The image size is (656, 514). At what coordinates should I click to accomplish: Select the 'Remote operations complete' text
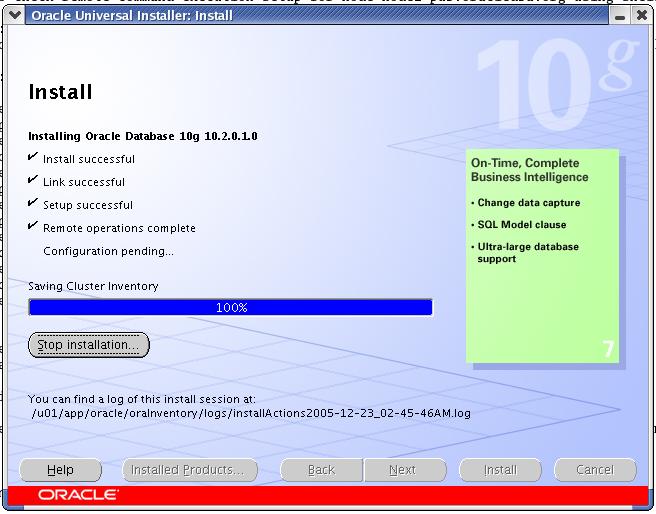[119, 228]
